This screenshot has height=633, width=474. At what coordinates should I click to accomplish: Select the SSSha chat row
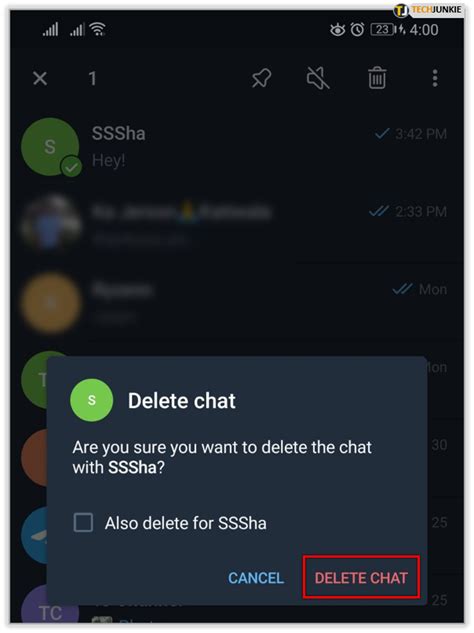(x=237, y=147)
